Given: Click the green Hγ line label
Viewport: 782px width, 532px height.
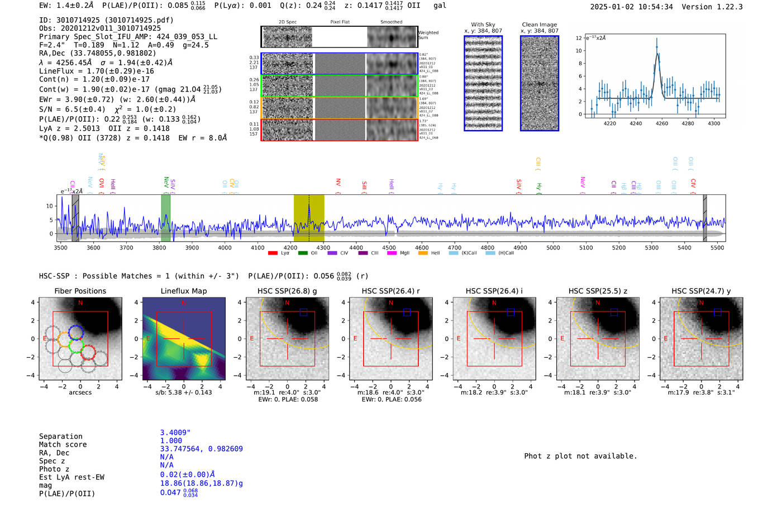Looking at the screenshot, I should [x=539, y=188].
